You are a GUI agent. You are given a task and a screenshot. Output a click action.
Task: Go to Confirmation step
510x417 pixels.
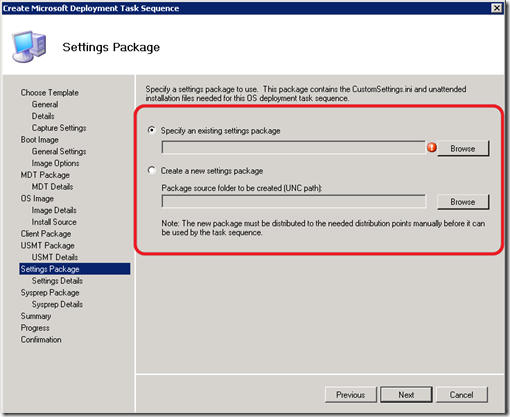pyautogui.click(x=41, y=339)
